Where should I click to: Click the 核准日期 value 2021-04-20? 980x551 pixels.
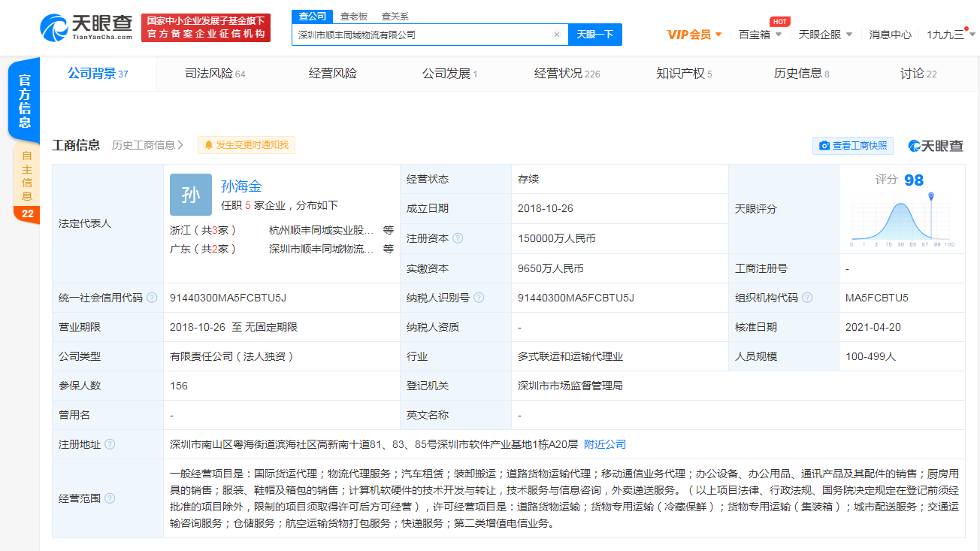click(x=873, y=327)
